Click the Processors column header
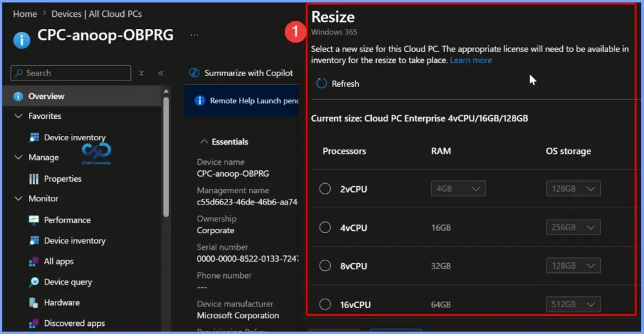Viewport: 644px width, 334px height. point(344,151)
